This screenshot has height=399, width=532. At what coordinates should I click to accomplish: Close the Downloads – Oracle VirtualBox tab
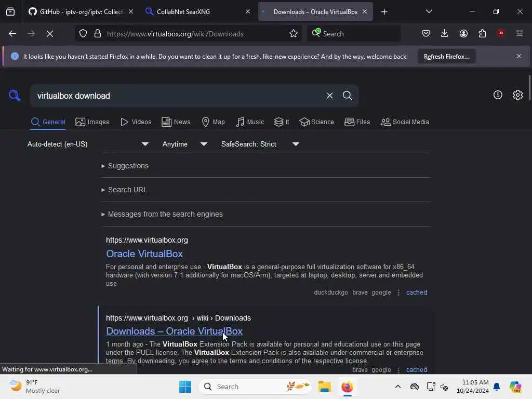tap(365, 11)
